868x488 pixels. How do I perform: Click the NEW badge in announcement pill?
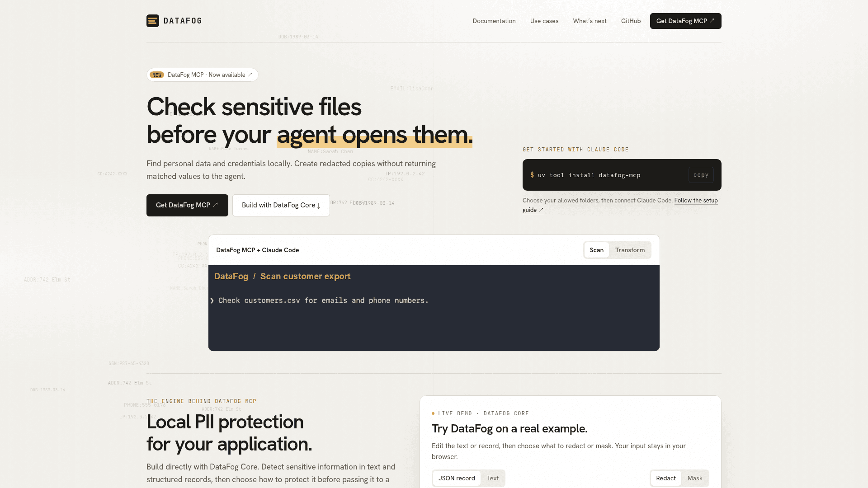click(x=157, y=75)
